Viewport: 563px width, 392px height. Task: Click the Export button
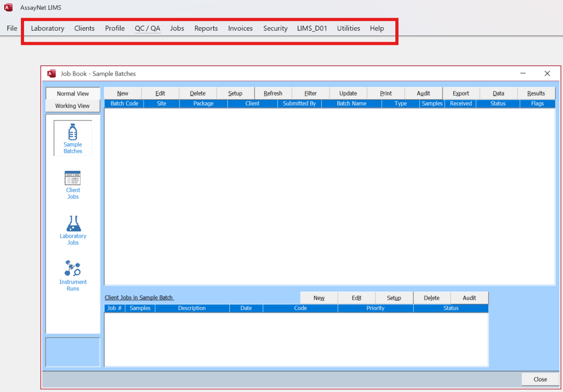click(x=461, y=93)
